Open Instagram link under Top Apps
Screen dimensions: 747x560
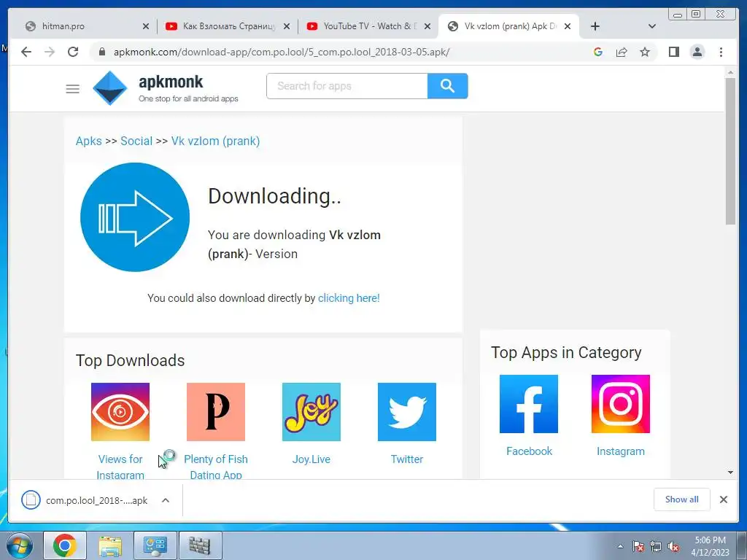pos(620,451)
